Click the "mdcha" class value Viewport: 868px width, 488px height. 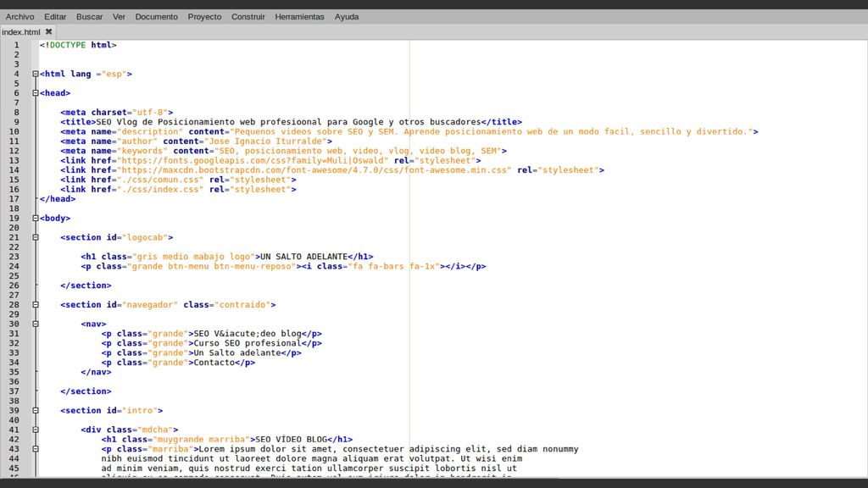(155, 430)
